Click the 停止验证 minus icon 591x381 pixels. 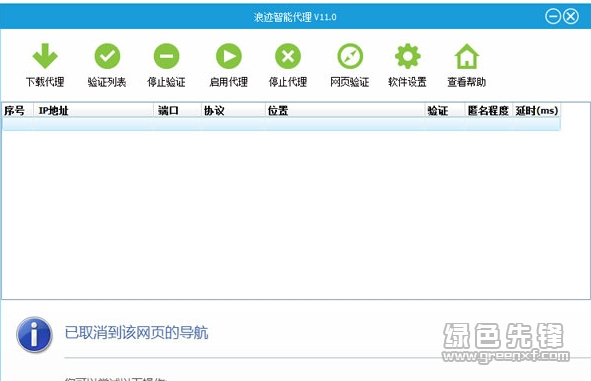(166, 56)
